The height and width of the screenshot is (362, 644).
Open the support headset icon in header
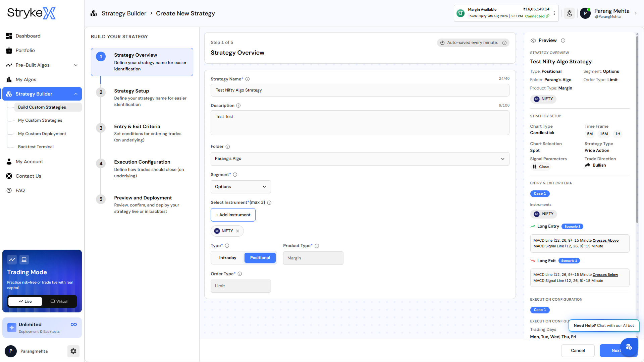(x=569, y=13)
